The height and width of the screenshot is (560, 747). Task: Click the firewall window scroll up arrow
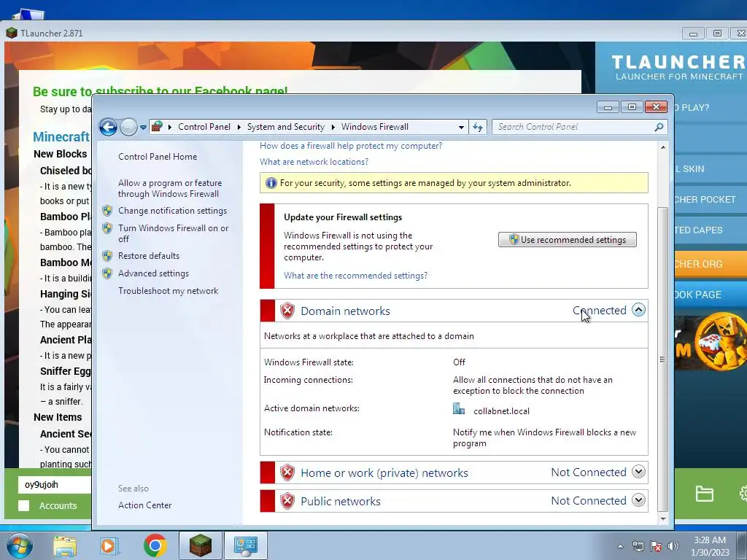click(662, 147)
